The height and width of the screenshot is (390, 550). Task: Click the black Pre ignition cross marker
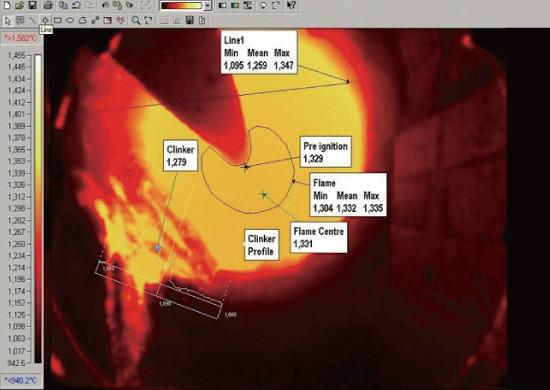point(246,167)
